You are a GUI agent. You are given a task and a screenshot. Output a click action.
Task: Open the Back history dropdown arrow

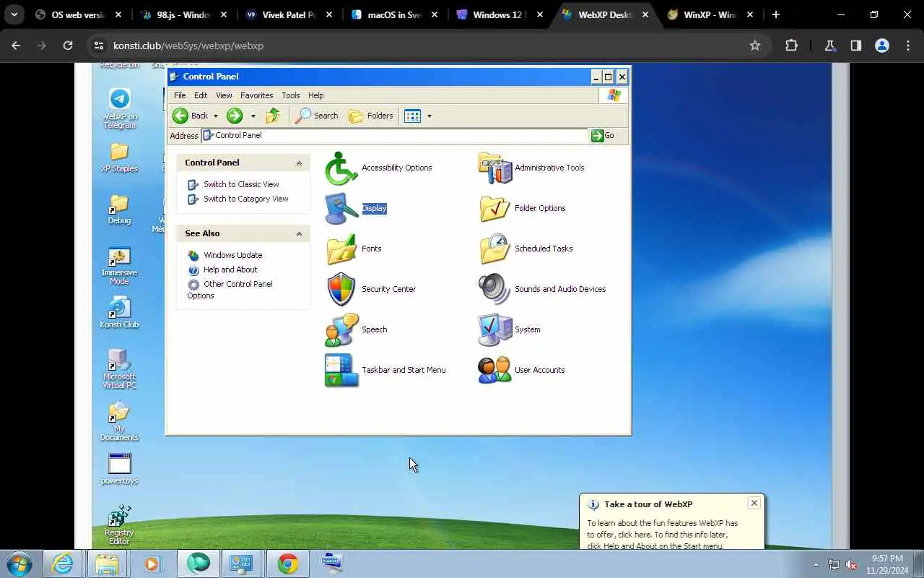point(215,116)
